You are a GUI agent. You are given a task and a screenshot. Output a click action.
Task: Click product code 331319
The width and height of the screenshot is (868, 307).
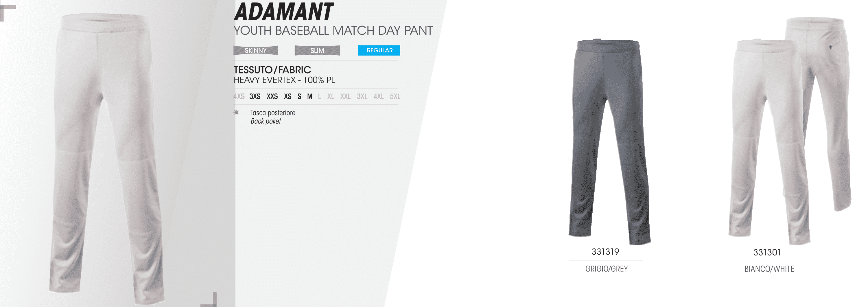(x=605, y=252)
